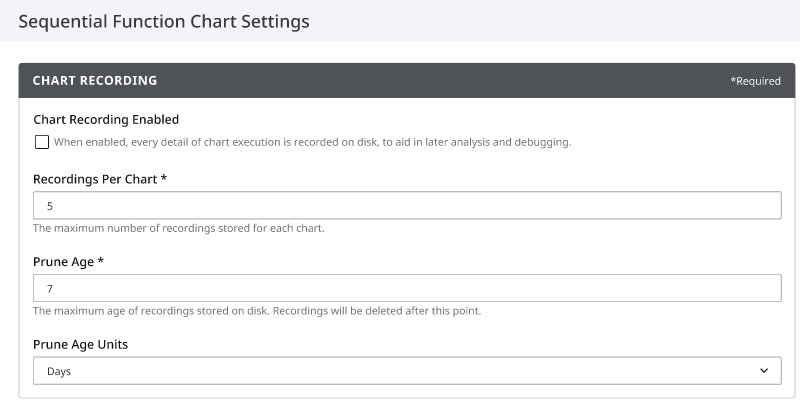Open the Prune Age Units dropdown
800x411 pixels.
pyautogui.click(x=407, y=371)
